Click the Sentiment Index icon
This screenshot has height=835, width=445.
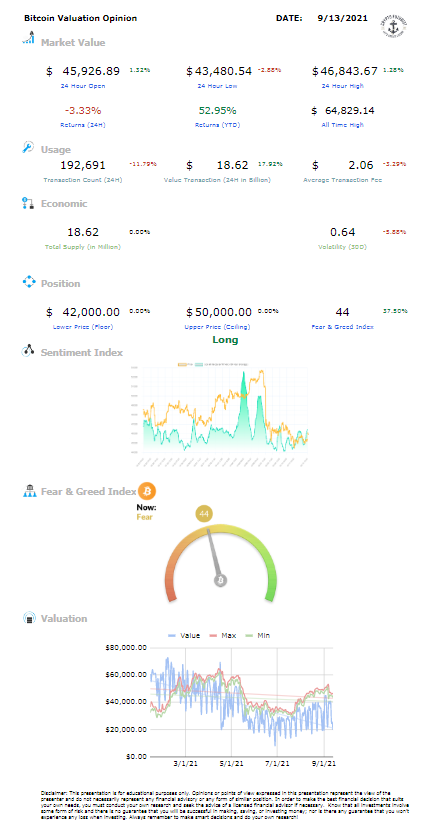[x=28, y=351]
